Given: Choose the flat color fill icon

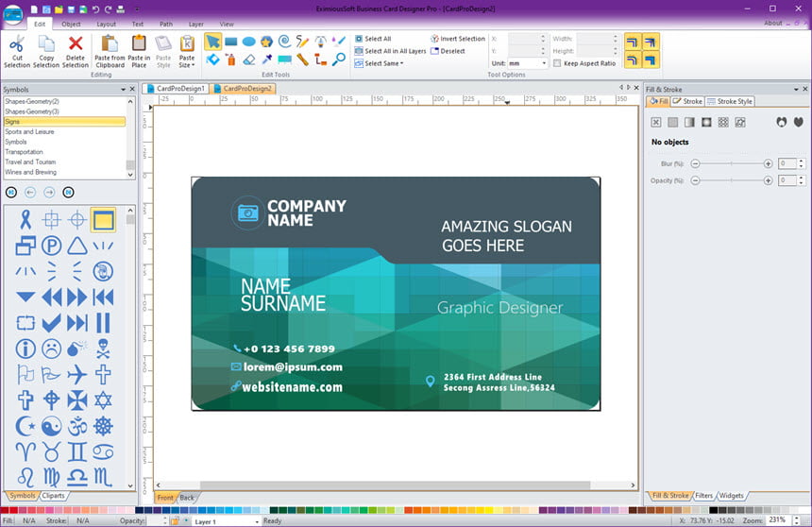Looking at the screenshot, I should click(672, 122).
